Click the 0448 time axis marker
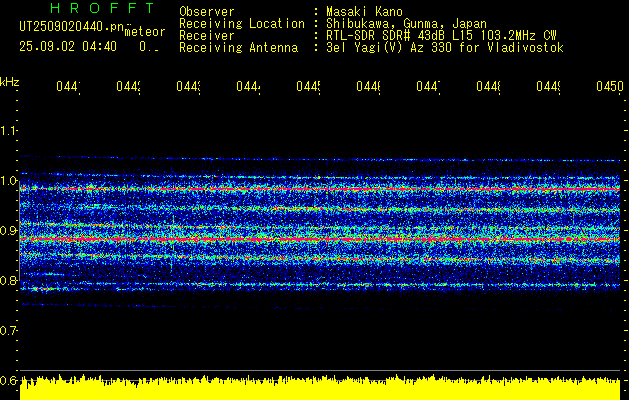 click(x=489, y=87)
